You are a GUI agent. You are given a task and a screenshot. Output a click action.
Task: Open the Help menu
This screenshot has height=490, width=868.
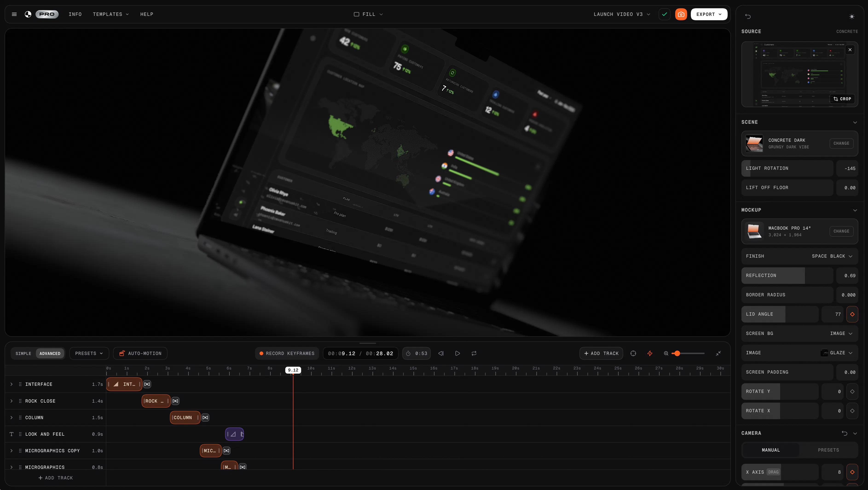coord(147,14)
